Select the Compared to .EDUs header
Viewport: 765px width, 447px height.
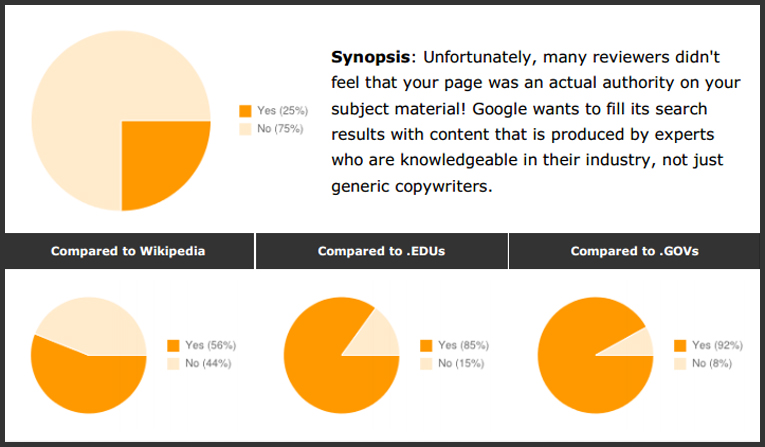tap(381, 251)
